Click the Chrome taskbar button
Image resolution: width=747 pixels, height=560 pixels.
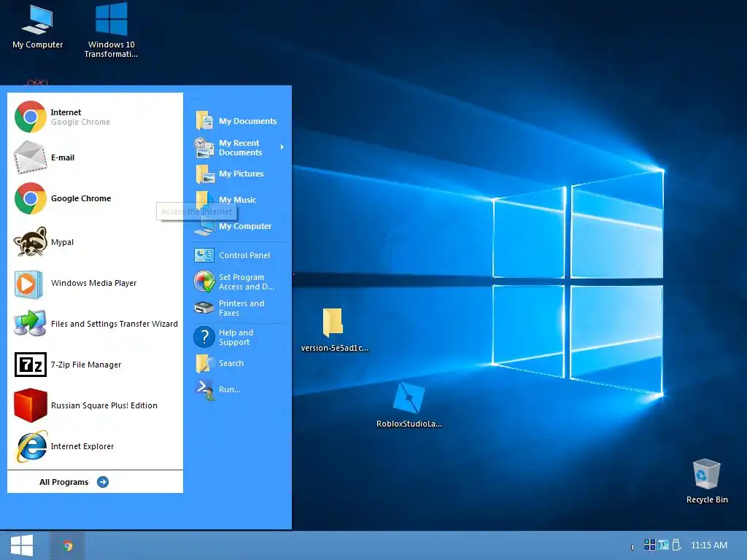[67, 545]
